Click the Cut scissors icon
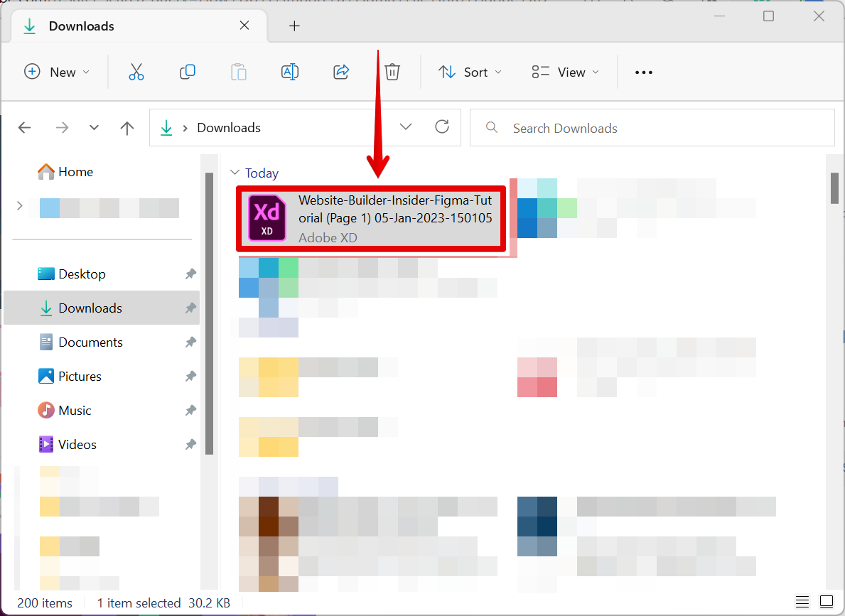This screenshot has width=845, height=616. [x=136, y=72]
